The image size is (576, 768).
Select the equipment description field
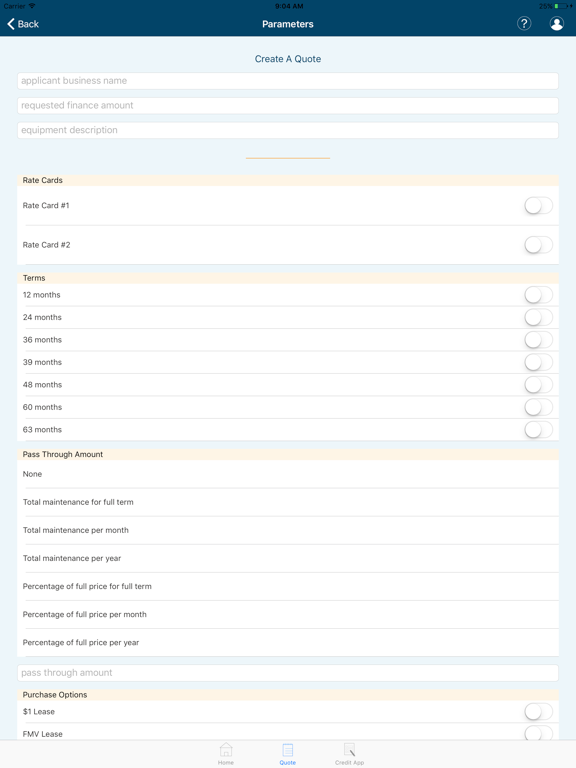click(x=288, y=130)
